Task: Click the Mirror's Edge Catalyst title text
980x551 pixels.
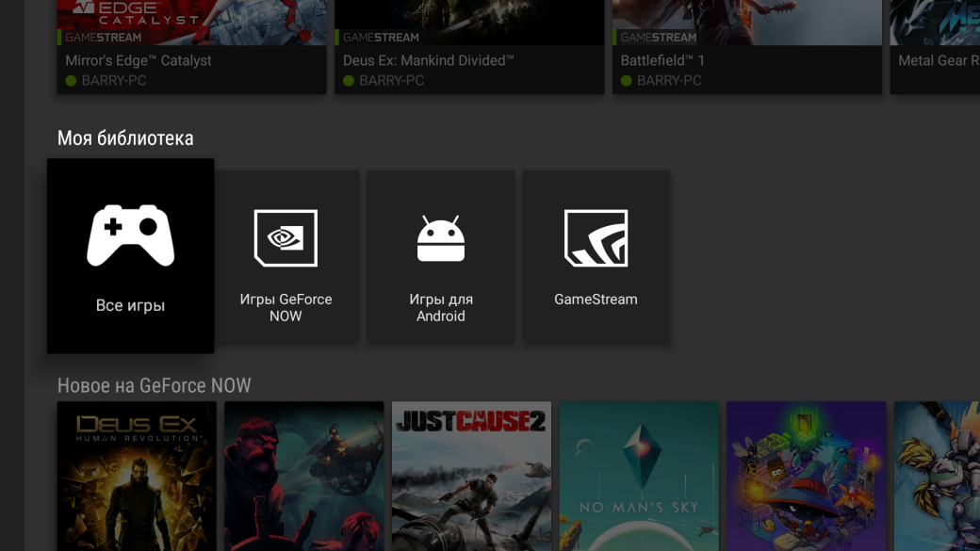Action: click(139, 60)
